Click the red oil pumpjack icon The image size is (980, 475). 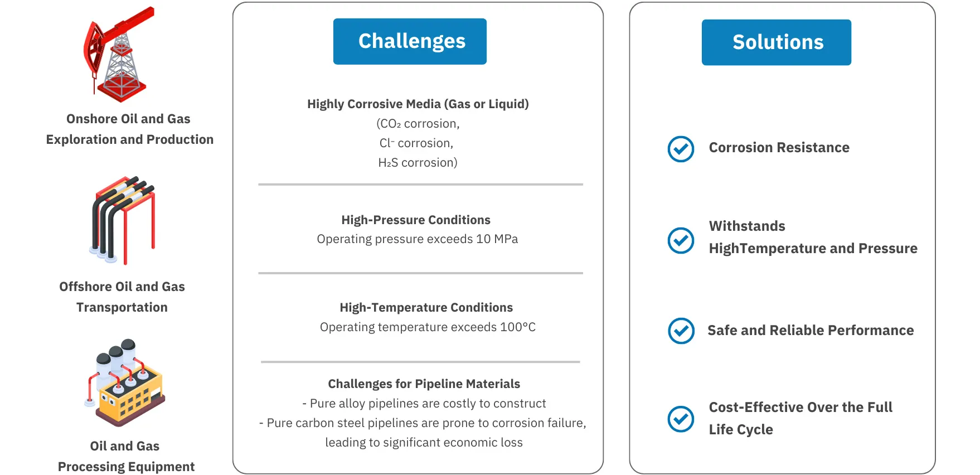119,54
